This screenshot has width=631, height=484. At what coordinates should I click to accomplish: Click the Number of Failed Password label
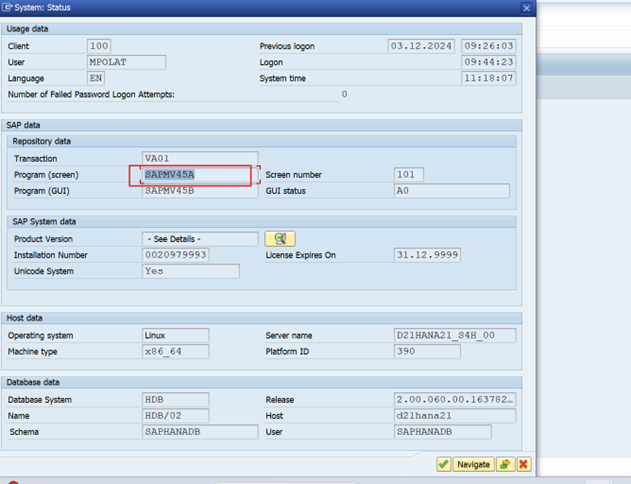pos(91,94)
